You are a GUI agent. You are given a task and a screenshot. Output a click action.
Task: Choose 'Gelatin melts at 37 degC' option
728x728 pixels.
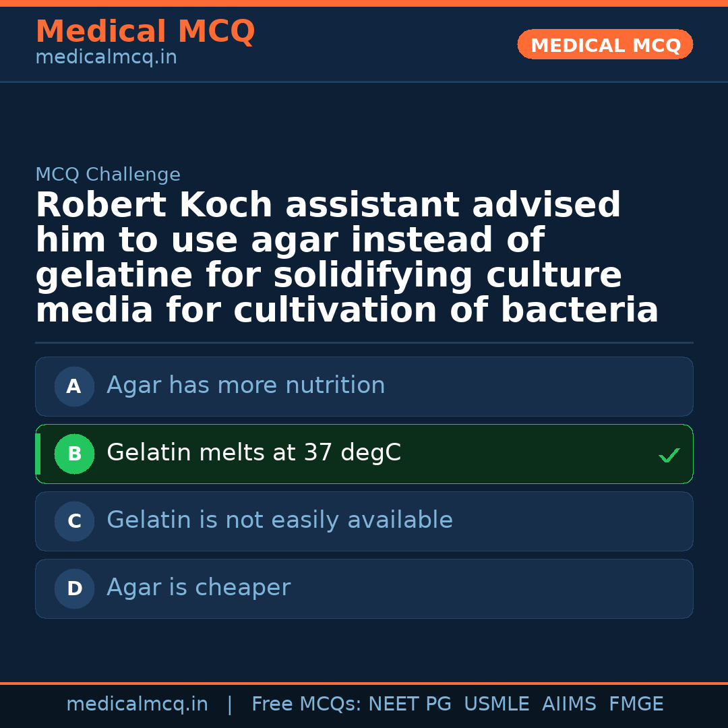[253, 453]
